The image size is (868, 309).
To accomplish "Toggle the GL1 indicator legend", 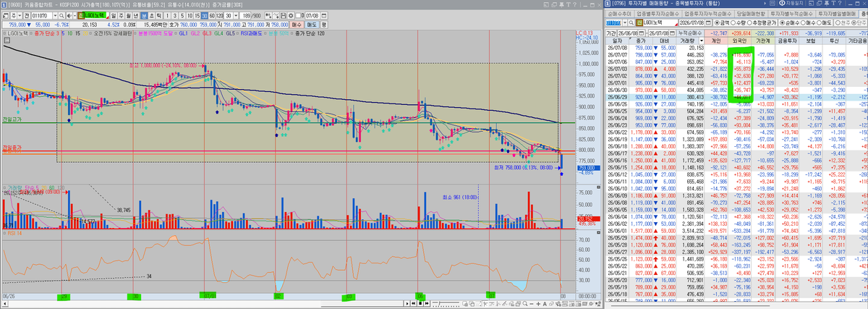I will point(184,33).
